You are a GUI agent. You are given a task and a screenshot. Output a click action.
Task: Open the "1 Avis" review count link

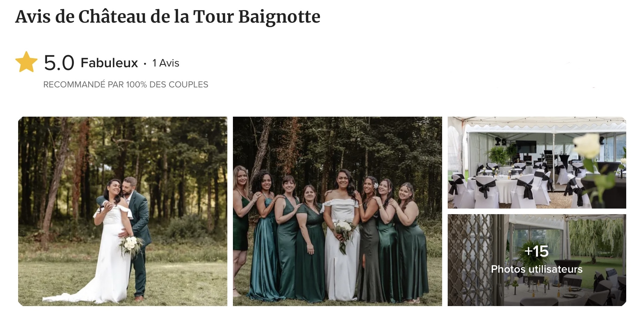click(x=166, y=63)
